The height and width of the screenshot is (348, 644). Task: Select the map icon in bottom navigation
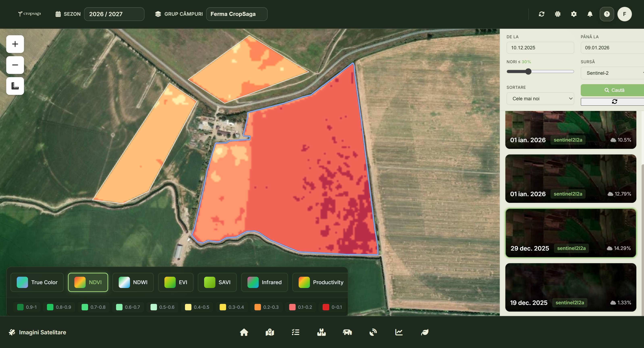coord(270,332)
